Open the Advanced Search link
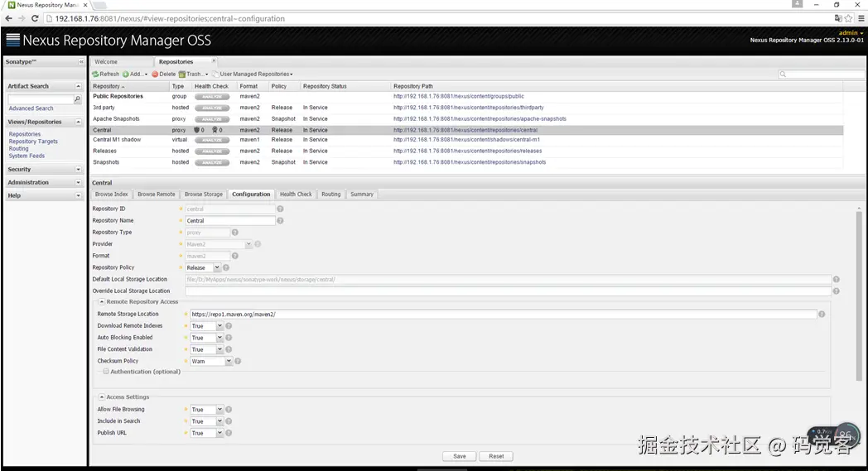 pyautogui.click(x=31, y=108)
